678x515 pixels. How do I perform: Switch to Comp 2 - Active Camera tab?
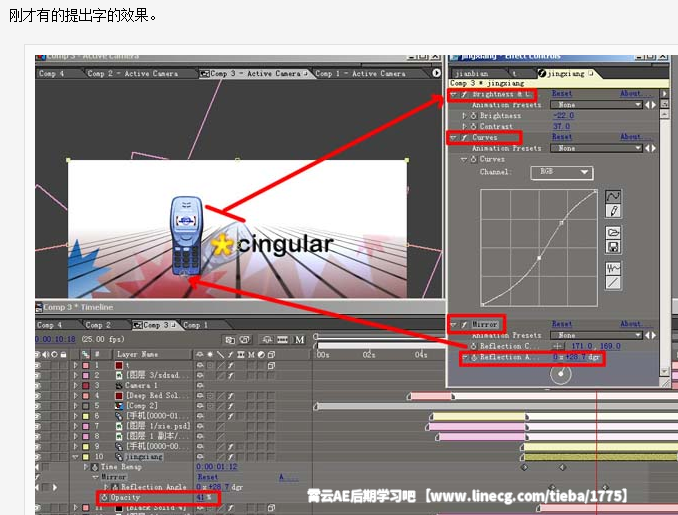133,74
